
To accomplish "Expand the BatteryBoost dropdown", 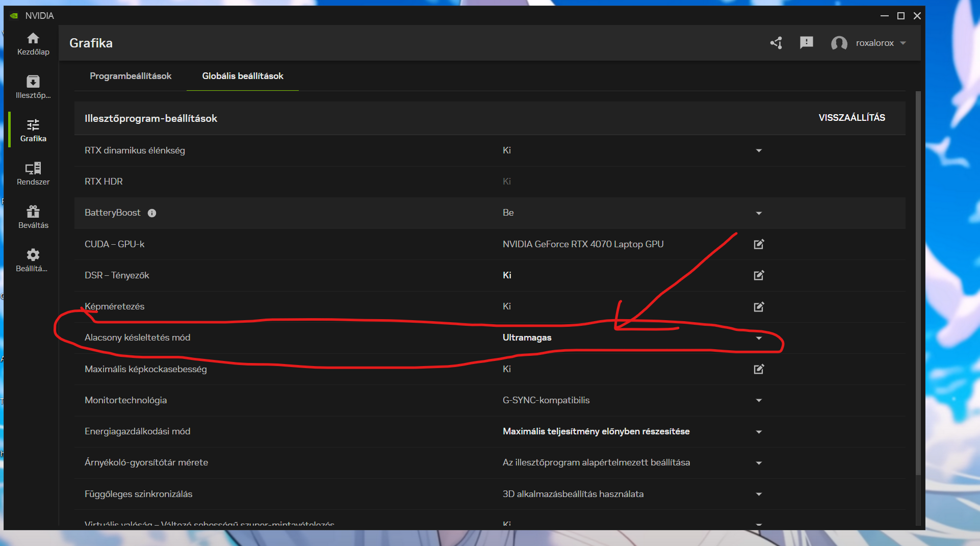I will pyautogui.click(x=759, y=213).
